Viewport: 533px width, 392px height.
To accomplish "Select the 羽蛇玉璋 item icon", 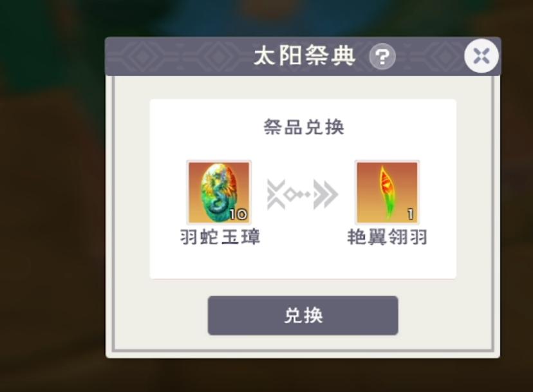I will coord(219,192).
